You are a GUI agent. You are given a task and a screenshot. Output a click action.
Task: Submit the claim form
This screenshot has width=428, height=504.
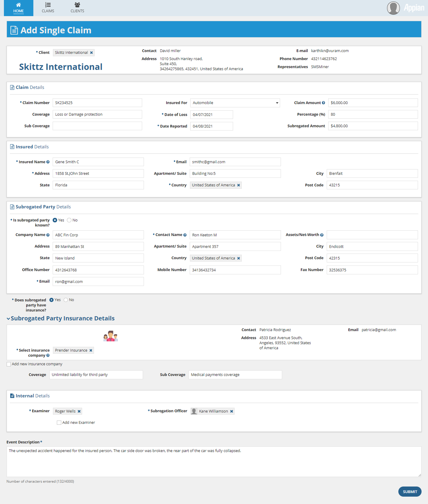(410, 492)
